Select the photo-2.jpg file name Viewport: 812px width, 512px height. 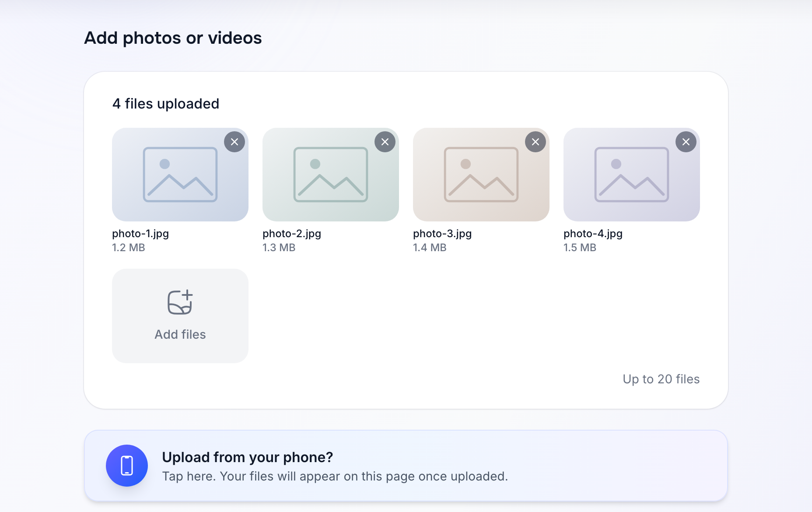(292, 234)
